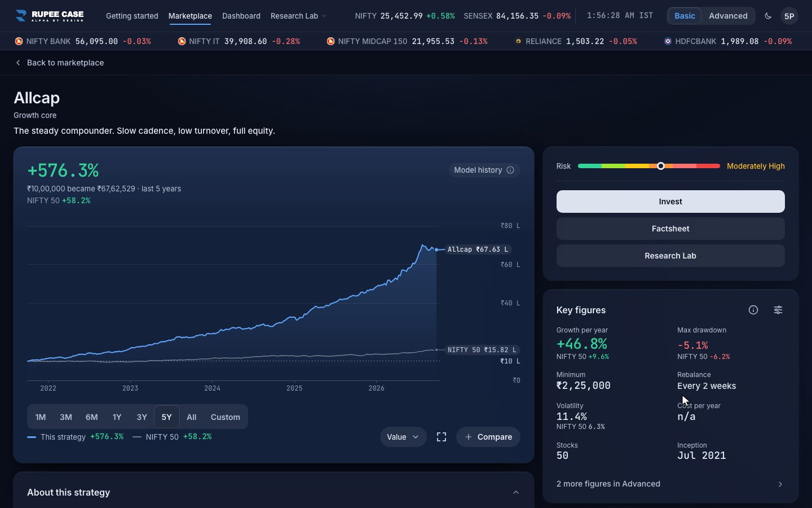
Task: Click the Moderately High risk label
Action: pos(756,166)
